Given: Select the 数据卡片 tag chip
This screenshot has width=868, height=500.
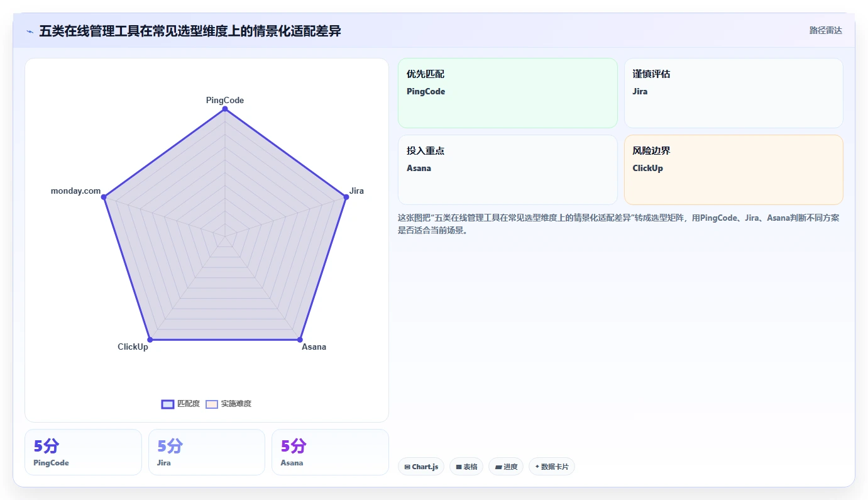Looking at the screenshot, I should 552,467.
